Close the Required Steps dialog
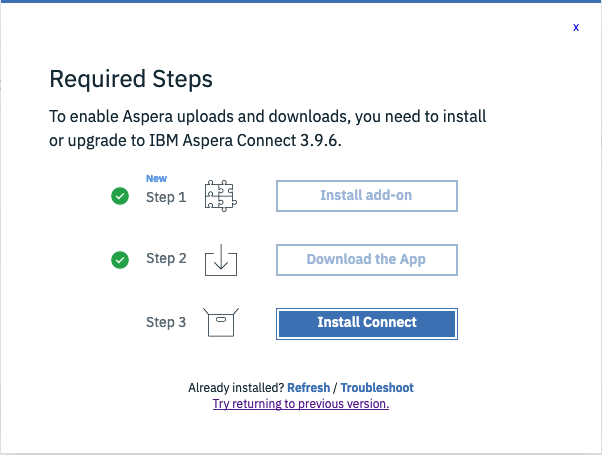Image resolution: width=602 pixels, height=455 pixels. pyautogui.click(x=576, y=28)
